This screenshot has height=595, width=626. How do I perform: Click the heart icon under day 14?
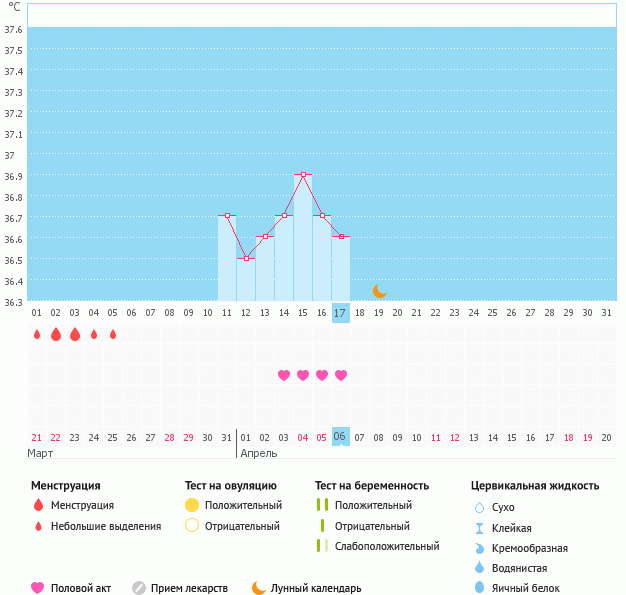[284, 375]
